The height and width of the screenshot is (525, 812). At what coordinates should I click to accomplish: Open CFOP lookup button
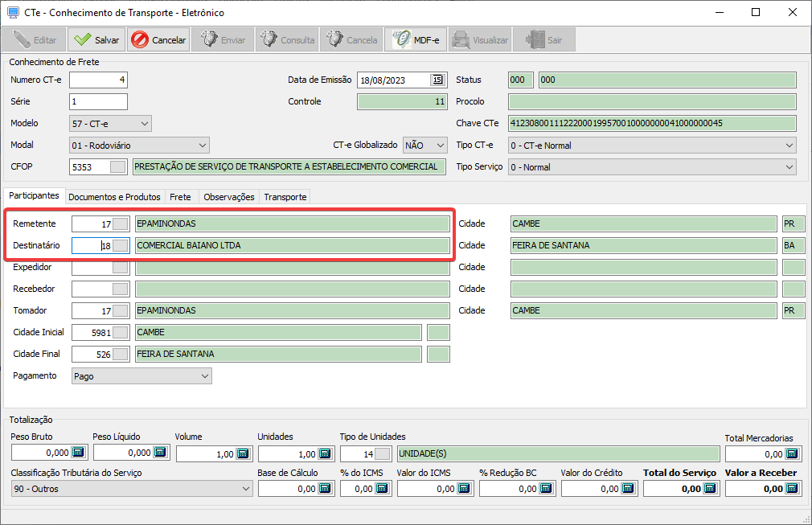pos(117,166)
